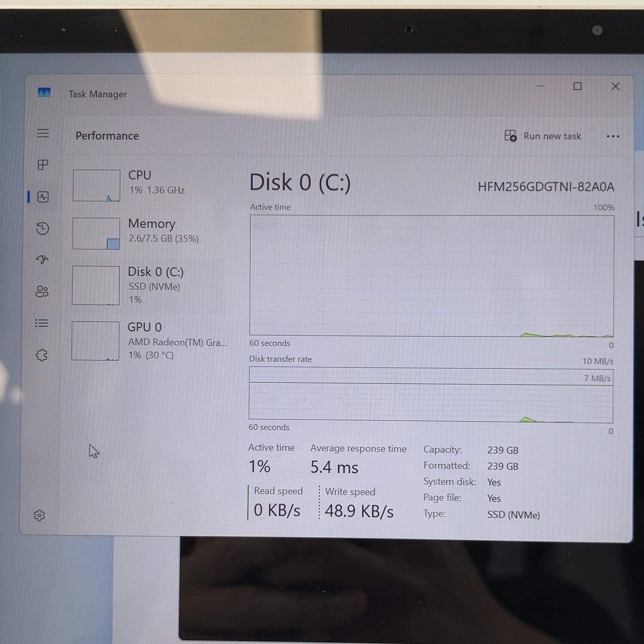
Task: Click the 2.6/7.5 GB (35%) memory text
Action: [x=164, y=239]
